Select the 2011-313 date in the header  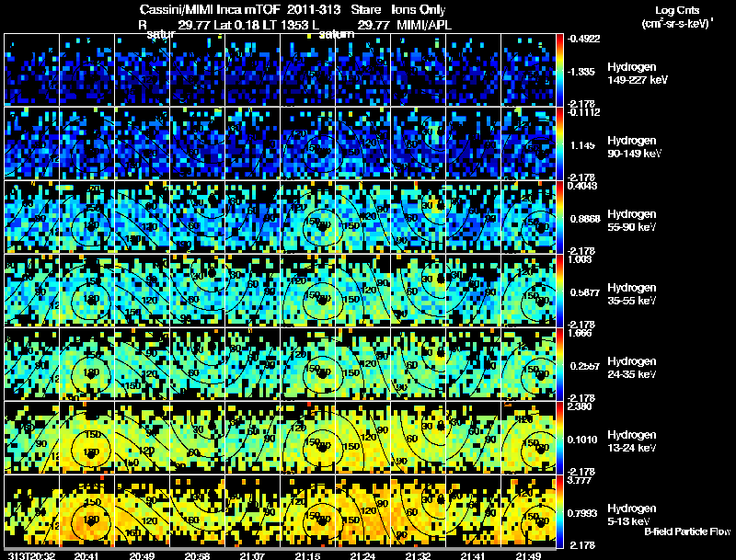point(313,10)
